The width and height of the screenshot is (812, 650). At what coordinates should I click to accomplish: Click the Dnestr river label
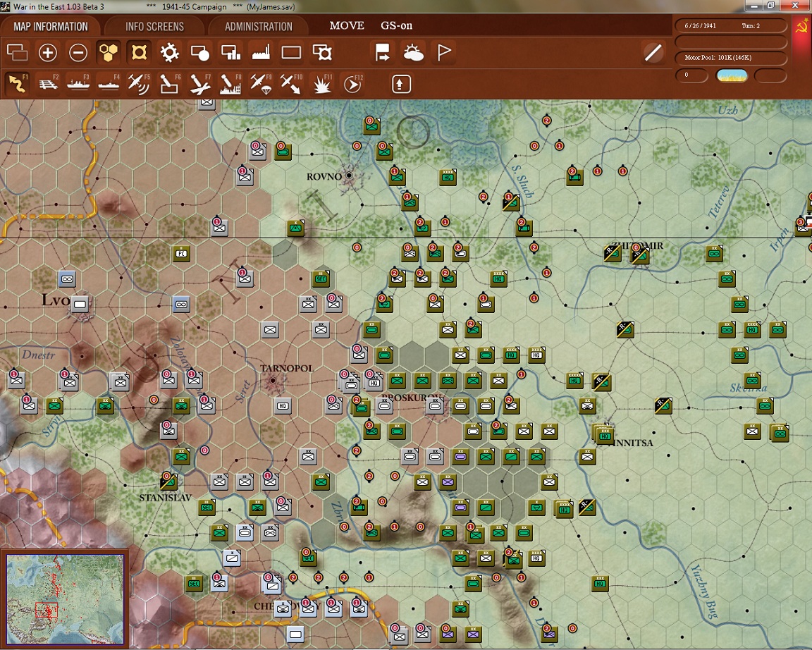(38, 355)
